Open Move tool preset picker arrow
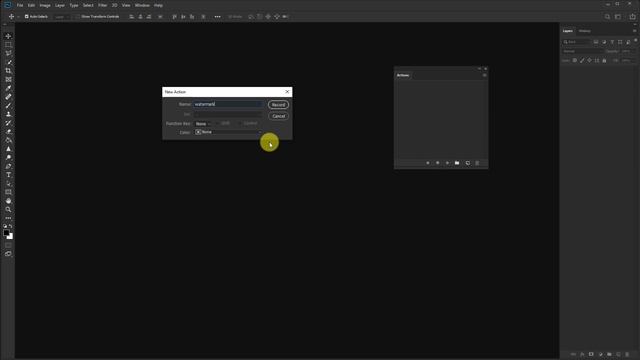Screen dimensions: 640x360 (18, 17)
